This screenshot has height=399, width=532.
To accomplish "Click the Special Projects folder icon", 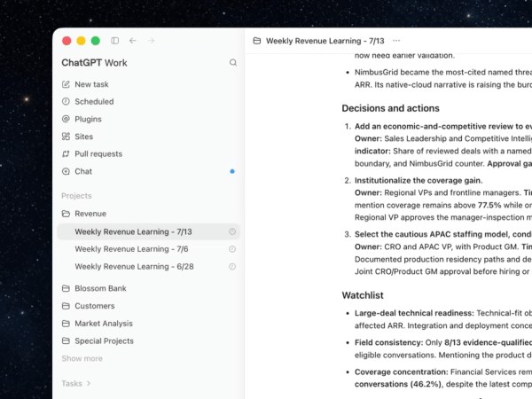I will pyautogui.click(x=66, y=340).
